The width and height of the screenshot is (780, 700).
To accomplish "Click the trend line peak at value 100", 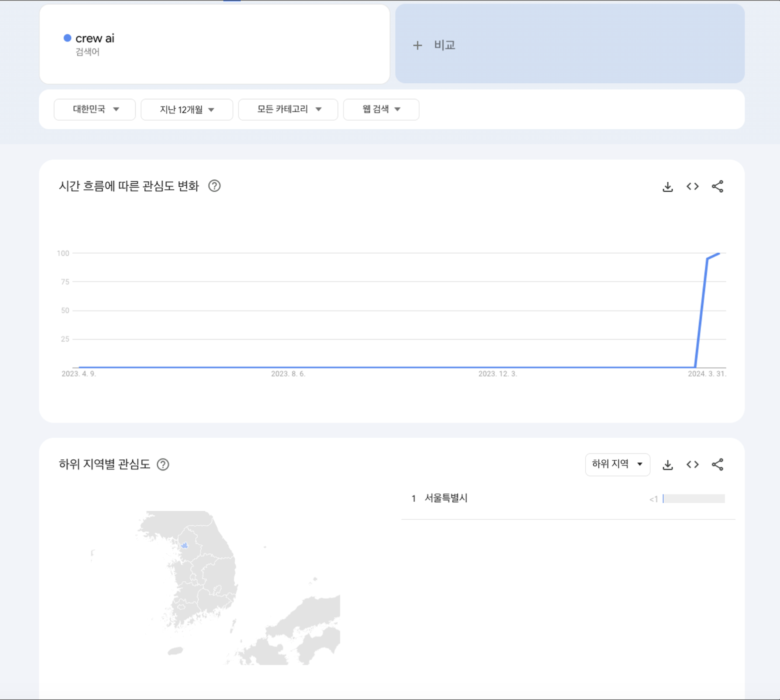I will [719, 254].
